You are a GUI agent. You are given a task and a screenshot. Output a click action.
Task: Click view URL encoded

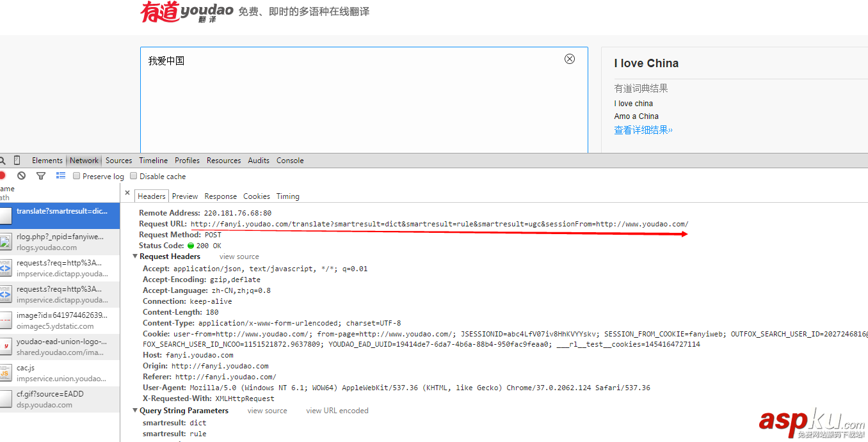pos(337,410)
